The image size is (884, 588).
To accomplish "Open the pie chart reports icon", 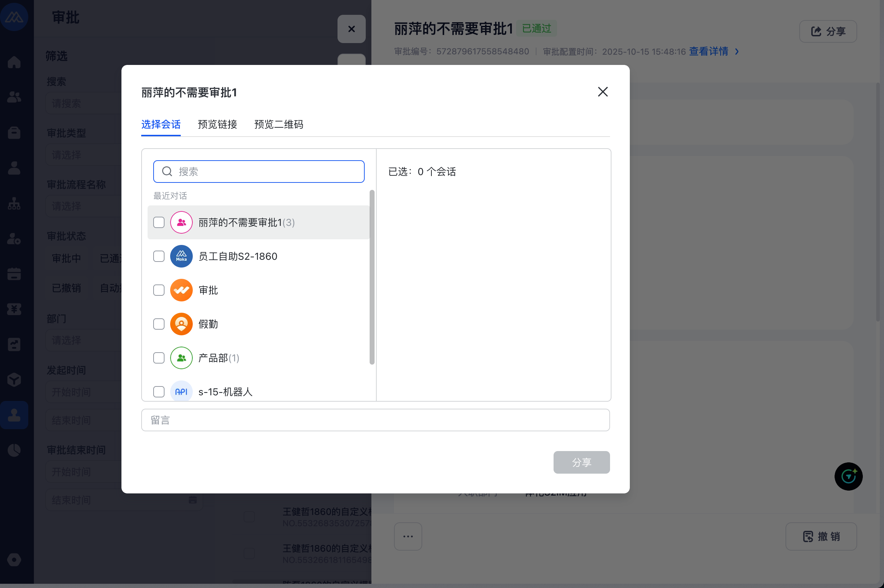I will 14,450.
